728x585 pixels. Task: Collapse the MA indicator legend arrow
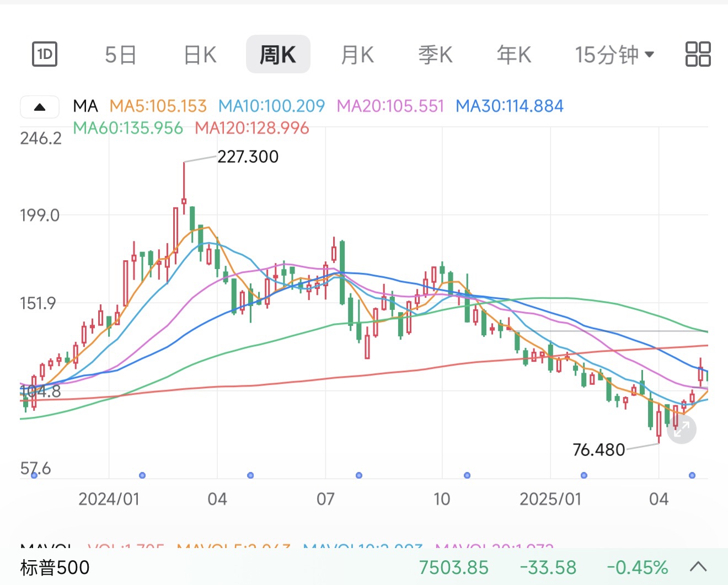coord(40,107)
